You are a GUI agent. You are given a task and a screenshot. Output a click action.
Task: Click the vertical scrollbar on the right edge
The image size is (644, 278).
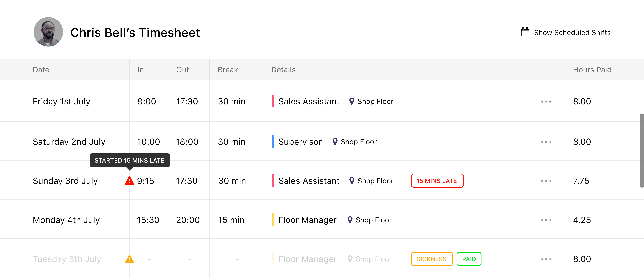pyautogui.click(x=641, y=150)
